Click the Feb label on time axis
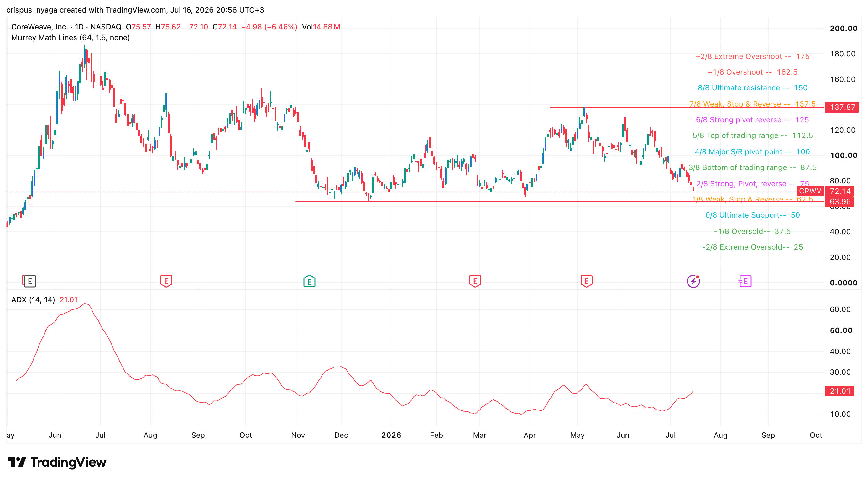The image size is (868, 481). pyautogui.click(x=437, y=435)
